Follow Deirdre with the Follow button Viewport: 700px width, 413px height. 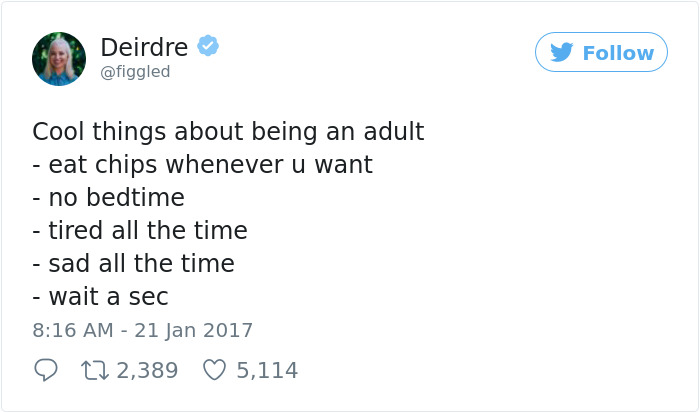coord(601,53)
